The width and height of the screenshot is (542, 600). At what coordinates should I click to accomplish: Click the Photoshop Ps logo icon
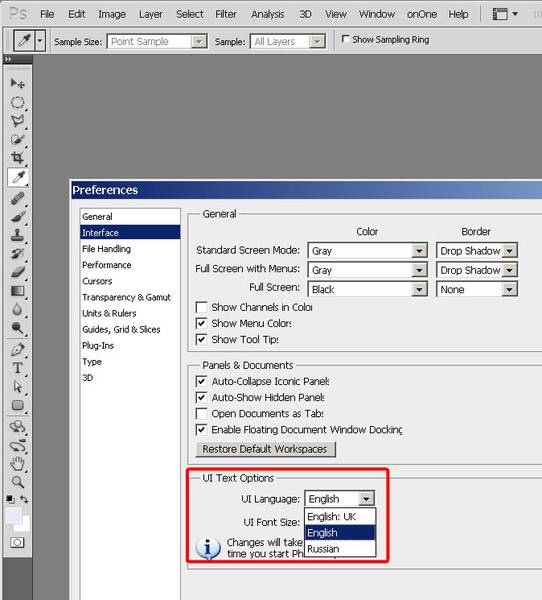pyautogui.click(x=18, y=14)
